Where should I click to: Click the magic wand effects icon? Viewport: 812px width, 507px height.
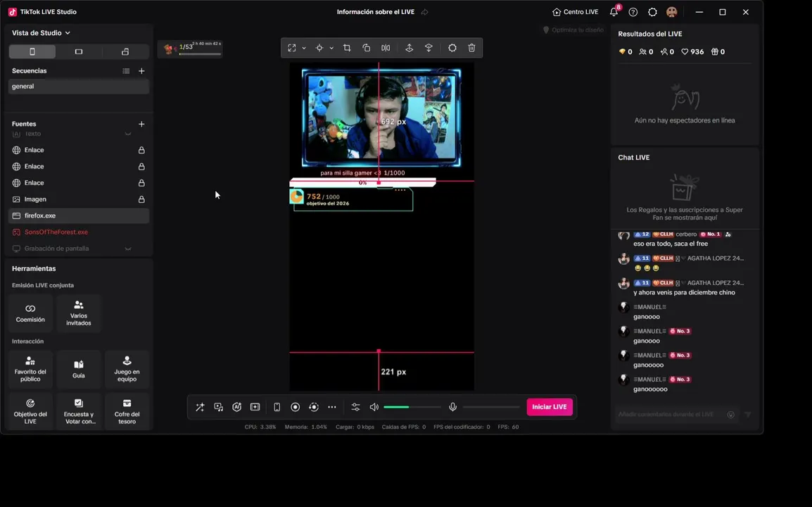pos(200,408)
